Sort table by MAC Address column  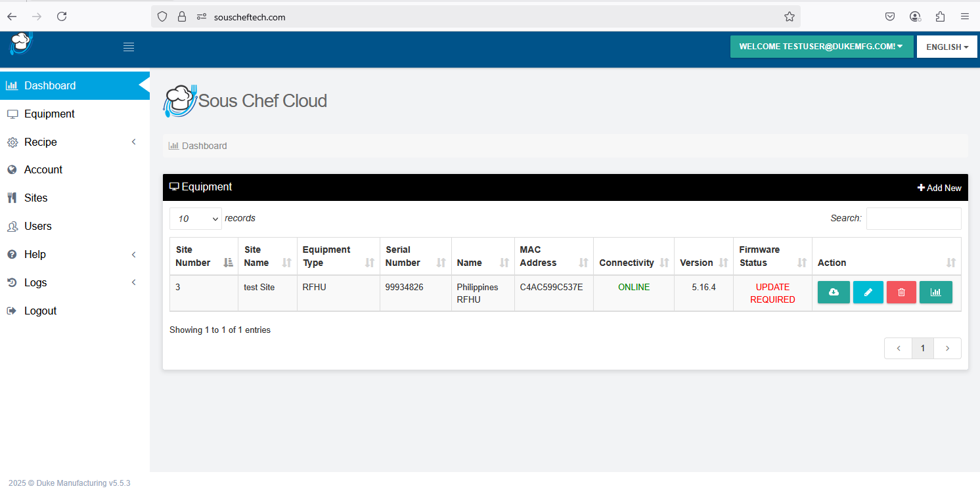pyautogui.click(x=554, y=256)
